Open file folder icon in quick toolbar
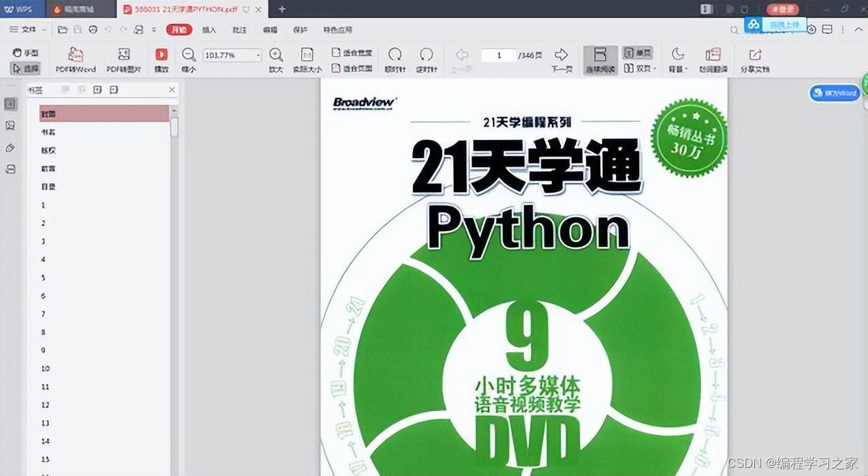Image resolution: width=868 pixels, height=476 pixels. 63,29
